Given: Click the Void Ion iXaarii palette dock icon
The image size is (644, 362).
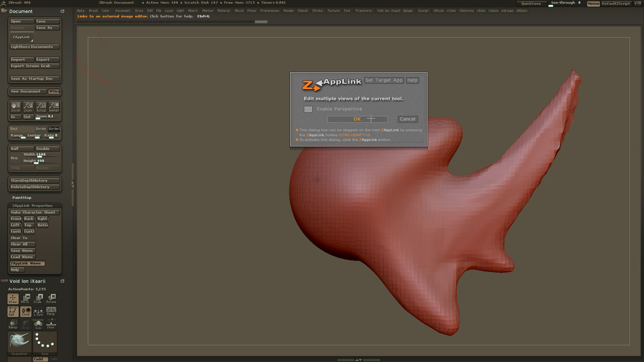Looking at the screenshot, I should click(62, 281).
